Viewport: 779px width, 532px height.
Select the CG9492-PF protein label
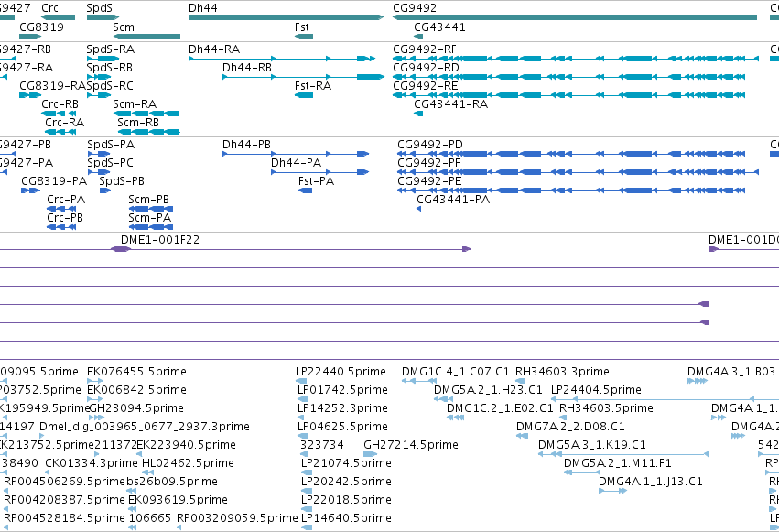coord(428,163)
